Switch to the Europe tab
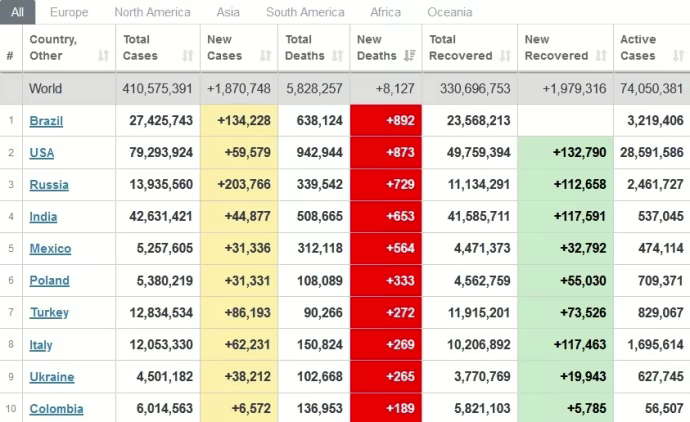Viewport: 690px width, 422px height. [69, 12]
